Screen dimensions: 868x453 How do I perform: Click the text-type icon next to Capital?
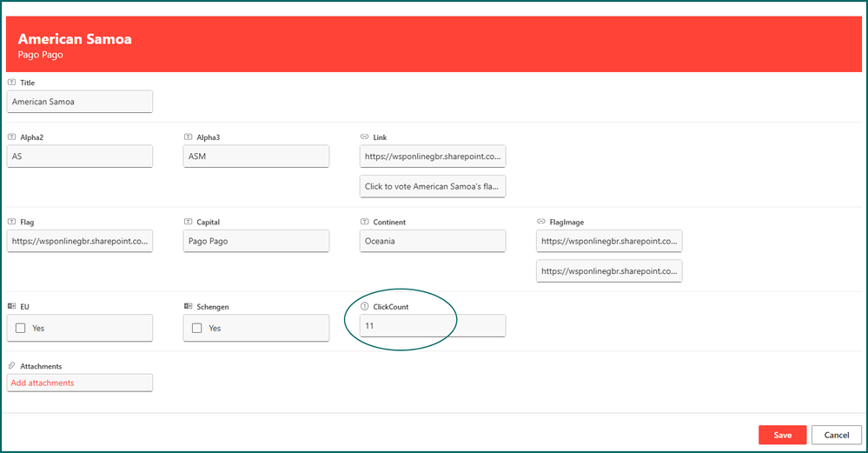pyautogui.click(x=189, y=222)
